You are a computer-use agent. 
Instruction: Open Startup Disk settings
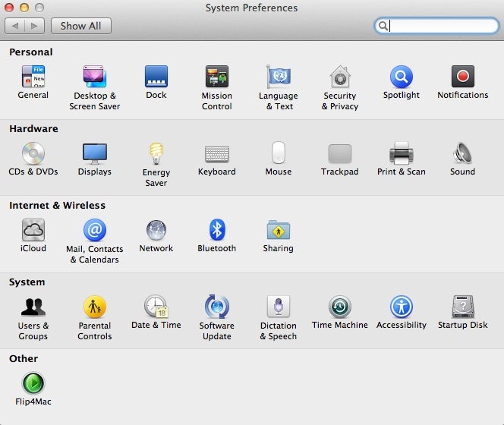pos(462,307)
